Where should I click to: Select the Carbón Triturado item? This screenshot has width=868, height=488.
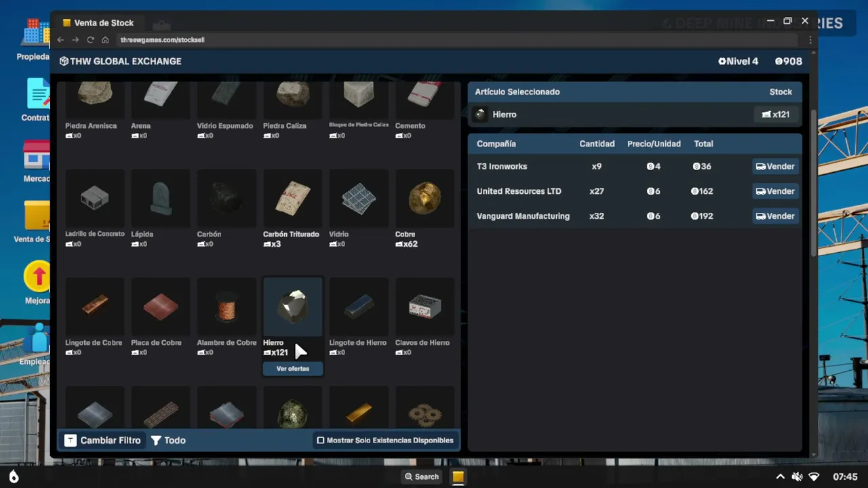click(292, 199)
